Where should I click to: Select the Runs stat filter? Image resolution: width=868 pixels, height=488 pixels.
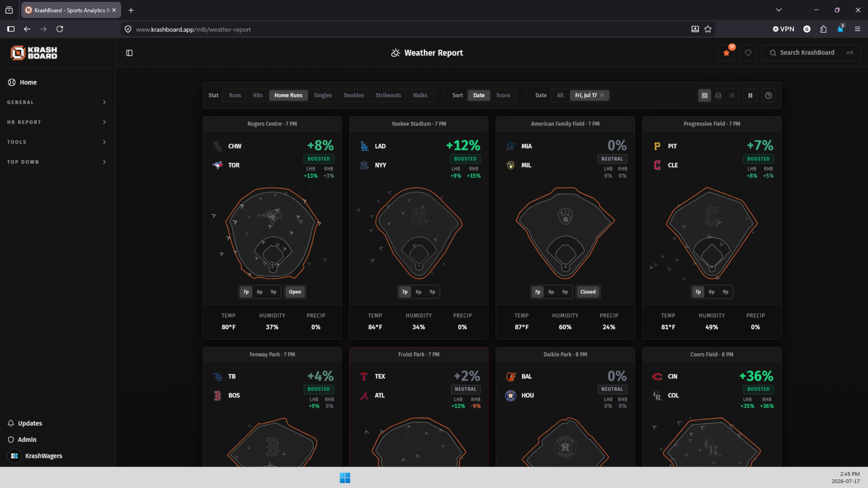[x=235, y=96]
